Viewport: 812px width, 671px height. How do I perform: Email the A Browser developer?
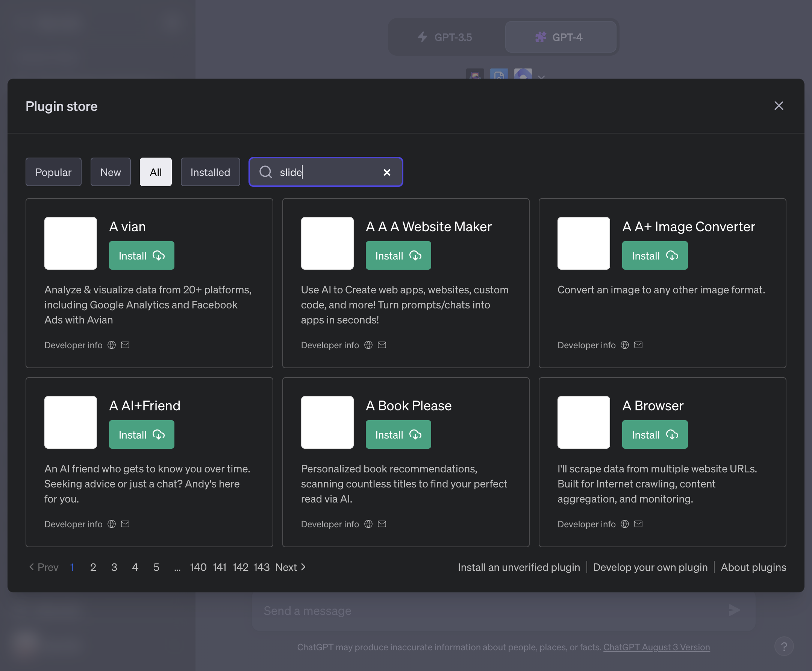click(x=638, y=524)
